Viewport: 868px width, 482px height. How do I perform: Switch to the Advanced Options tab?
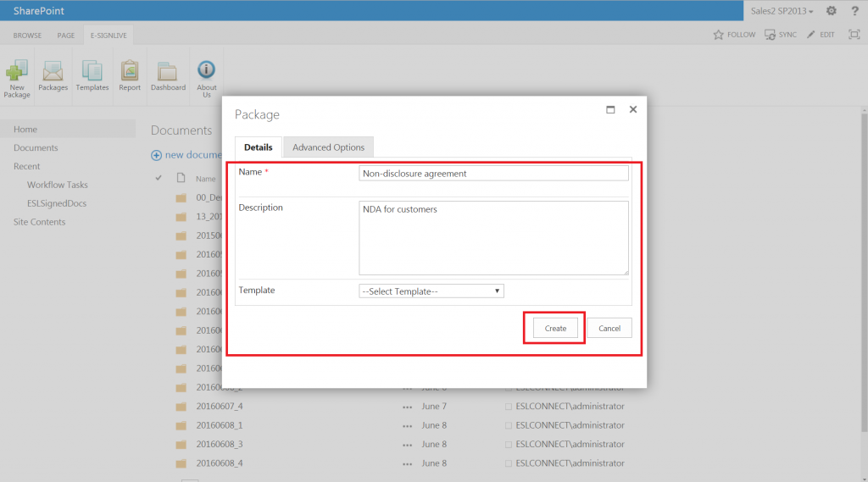[x=328, y=147]
